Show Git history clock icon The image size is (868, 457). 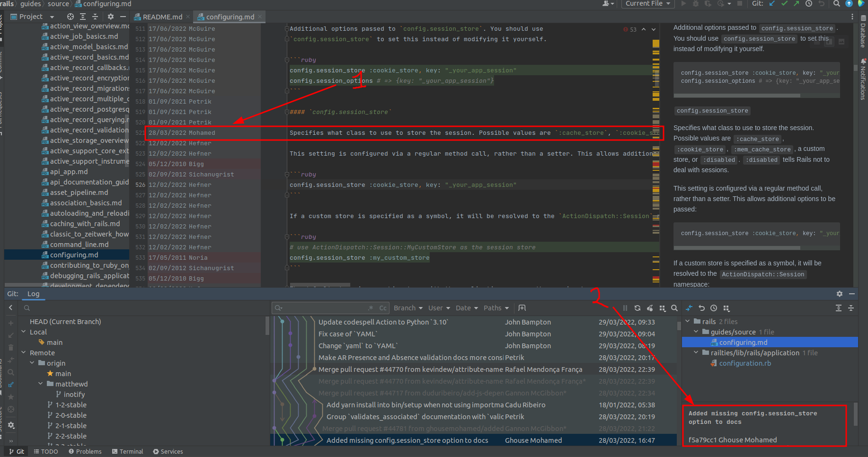(809, 3)
